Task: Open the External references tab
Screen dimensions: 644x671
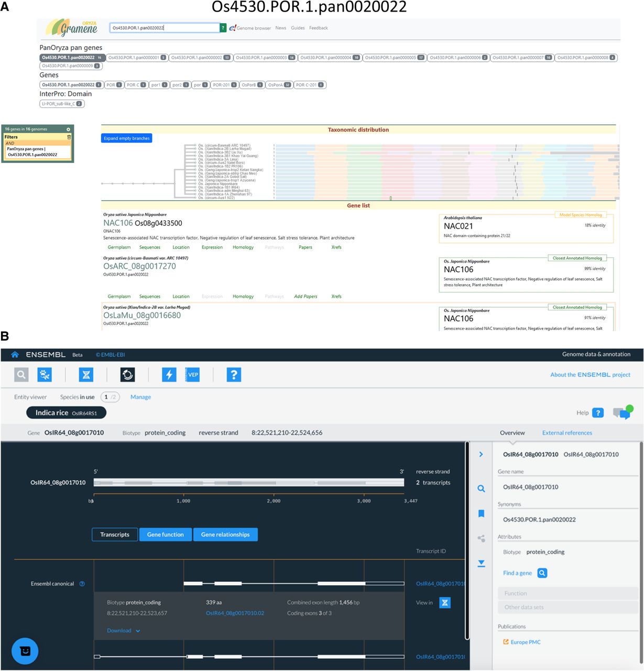Action: pyautogui.click(x=567, y=433)
